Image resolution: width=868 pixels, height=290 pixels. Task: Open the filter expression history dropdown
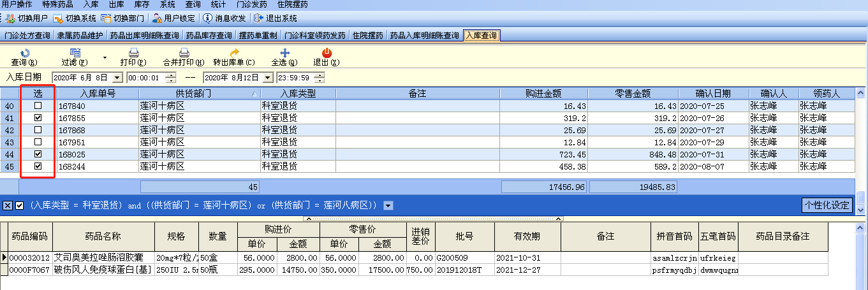(388, 205)
